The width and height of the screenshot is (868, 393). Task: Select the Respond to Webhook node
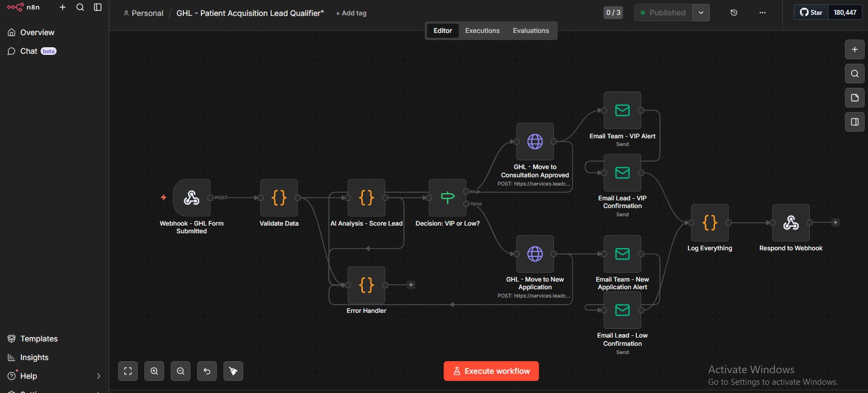coord(791,222)
